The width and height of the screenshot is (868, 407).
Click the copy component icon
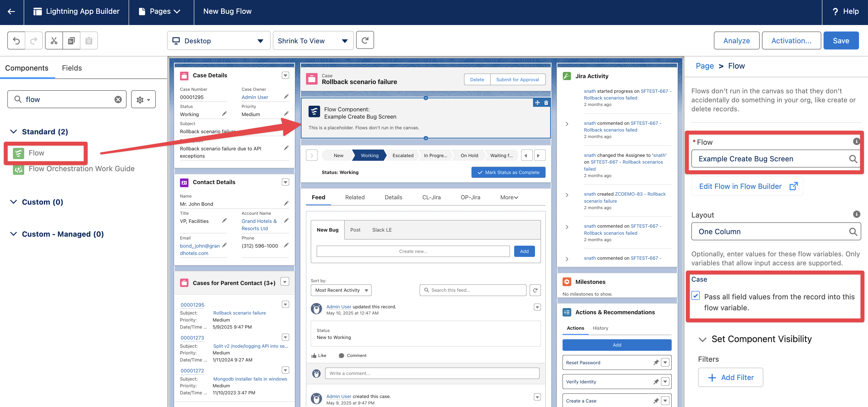tap(71, 41)
